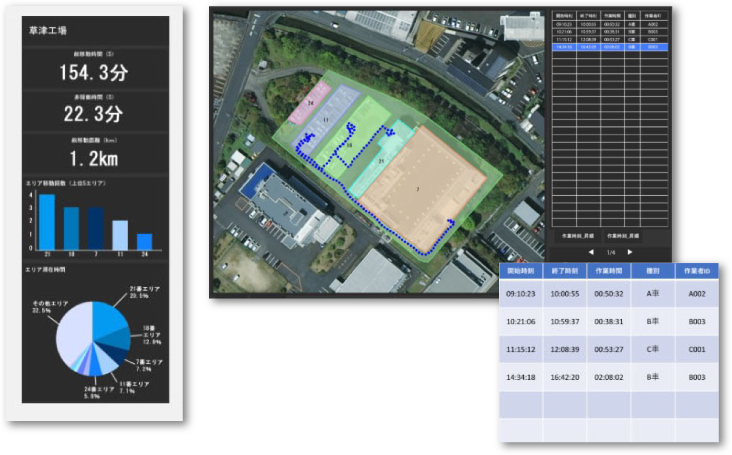Screen dimensions: 732x455
Task: Click the shortest bar for area 24
Action: pyautogui.click(x=144, y=242)
